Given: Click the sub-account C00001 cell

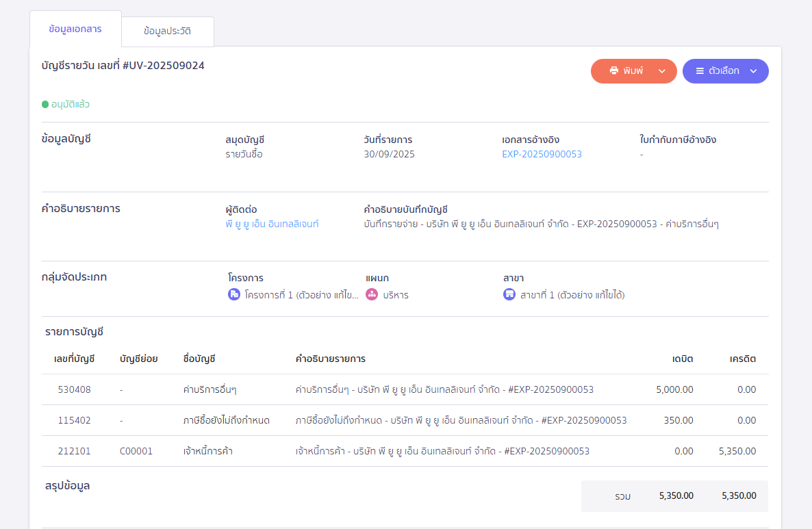Looking at the screenshot, I should click(136, 451).
